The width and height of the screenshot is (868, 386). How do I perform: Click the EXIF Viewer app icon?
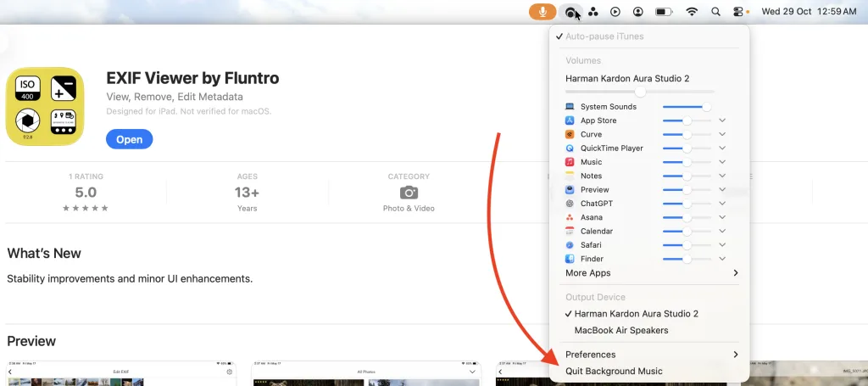[x=45, y=106]
